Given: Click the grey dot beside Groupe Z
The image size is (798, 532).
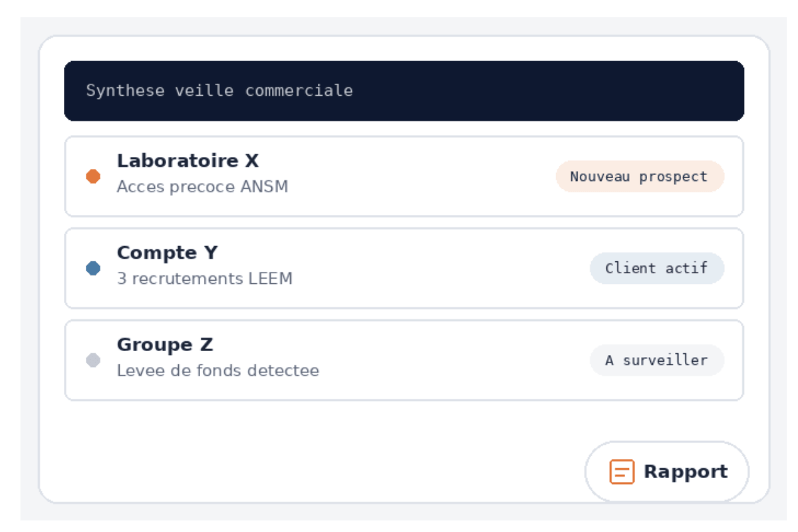Looking at the screenshot, I should [94, 360].
